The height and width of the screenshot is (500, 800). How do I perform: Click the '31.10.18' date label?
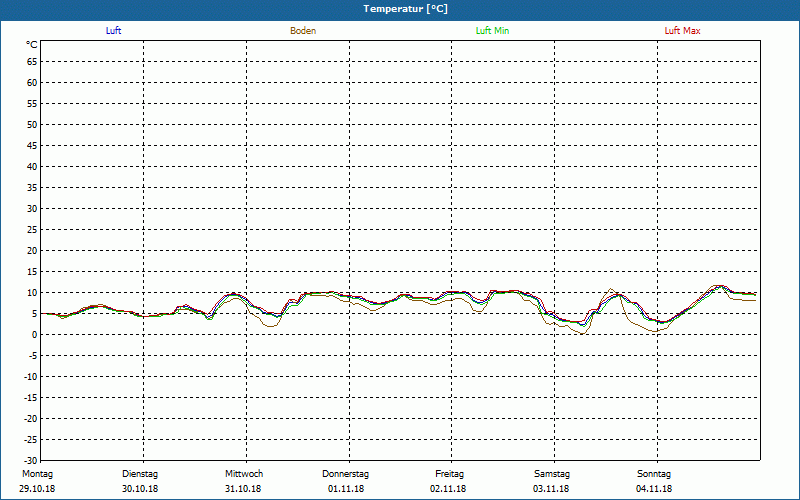(x=243, y=489)
